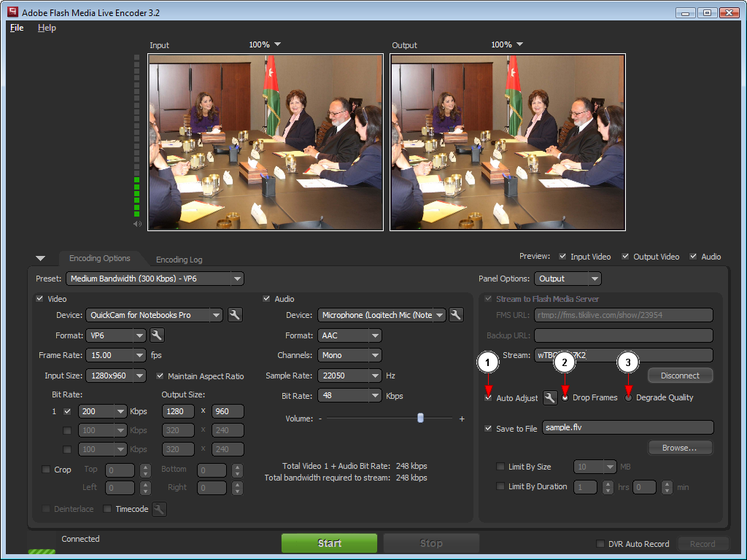The height and width of the screenshot is (560, 747).
Task: Enable Limit By Duration checkbox
Action: tap(500, 486)
